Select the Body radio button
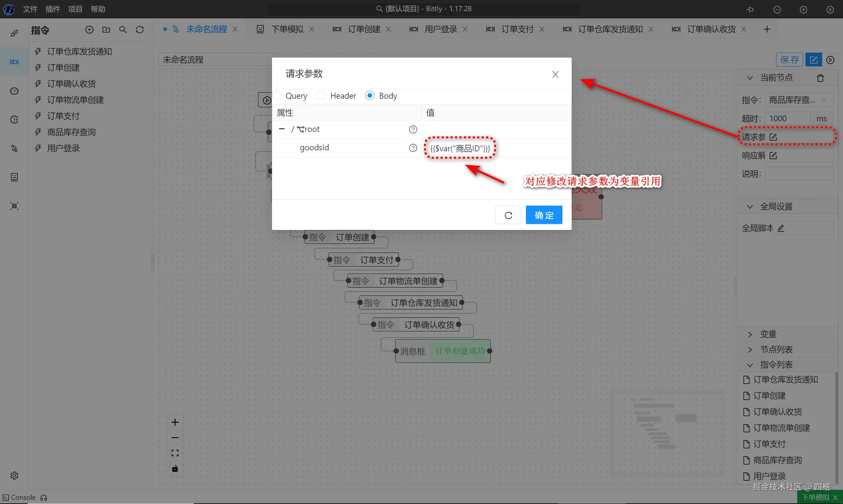Screen dimensions: 843x504 (x=369, y=96)
